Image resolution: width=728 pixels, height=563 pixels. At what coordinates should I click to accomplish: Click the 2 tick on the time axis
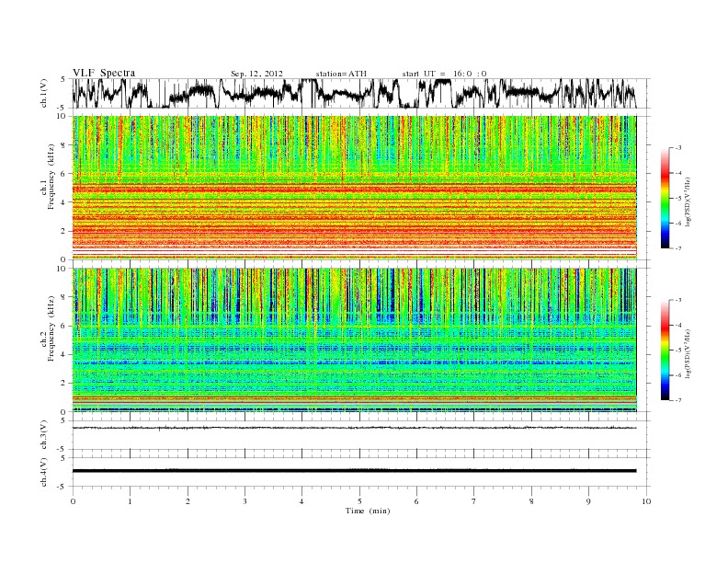pyautogui.click(x=188, y=501)
